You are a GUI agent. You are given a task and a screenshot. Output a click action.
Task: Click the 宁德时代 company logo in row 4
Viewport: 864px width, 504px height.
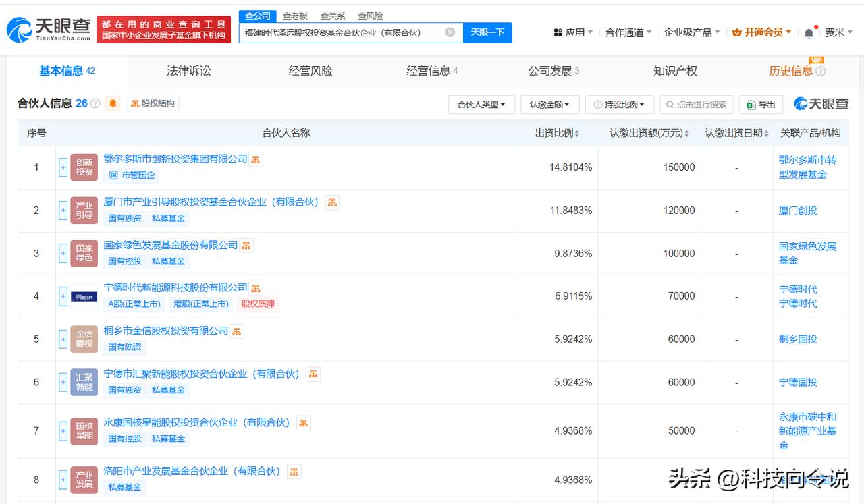pos(84,296)
